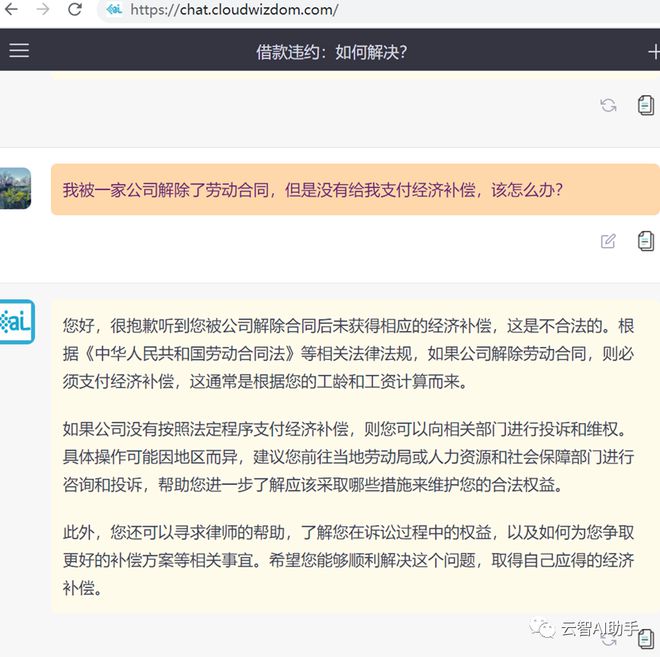This screenshot has height=657, width=660.
Task: Click the 云智AI助手 watermark text
Action: click(600, 629)
